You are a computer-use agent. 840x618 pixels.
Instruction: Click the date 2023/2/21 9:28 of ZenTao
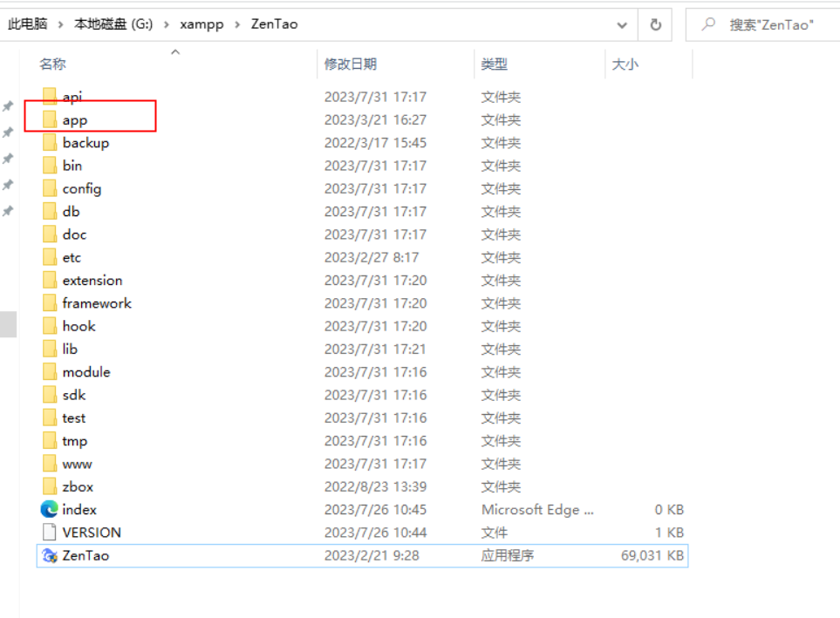click(x=372, y=555)
